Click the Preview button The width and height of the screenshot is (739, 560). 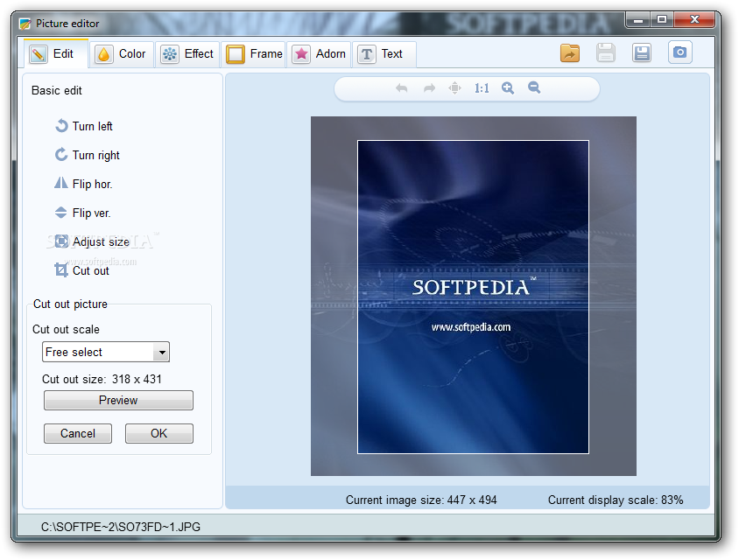[118, 401]
